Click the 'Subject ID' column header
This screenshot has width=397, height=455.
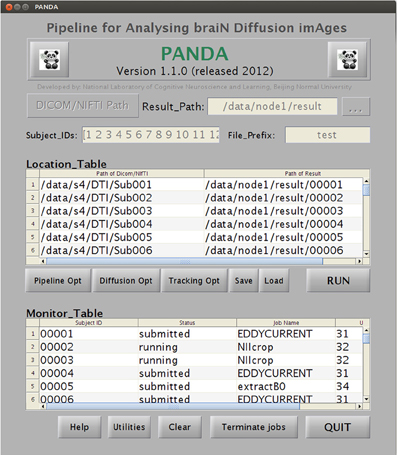point(89,323)
